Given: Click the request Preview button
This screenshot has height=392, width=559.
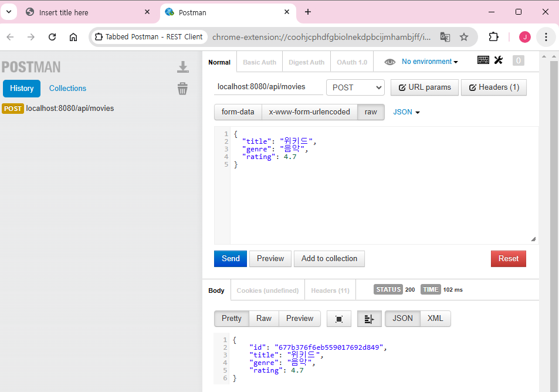Looking at the screenshot, I should coord(270,259).
